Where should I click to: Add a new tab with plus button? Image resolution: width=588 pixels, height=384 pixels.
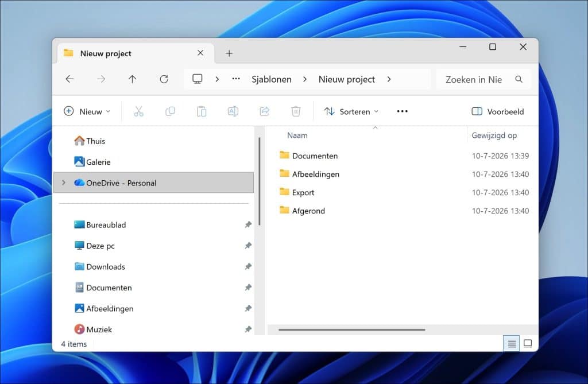tap(229, 53)
